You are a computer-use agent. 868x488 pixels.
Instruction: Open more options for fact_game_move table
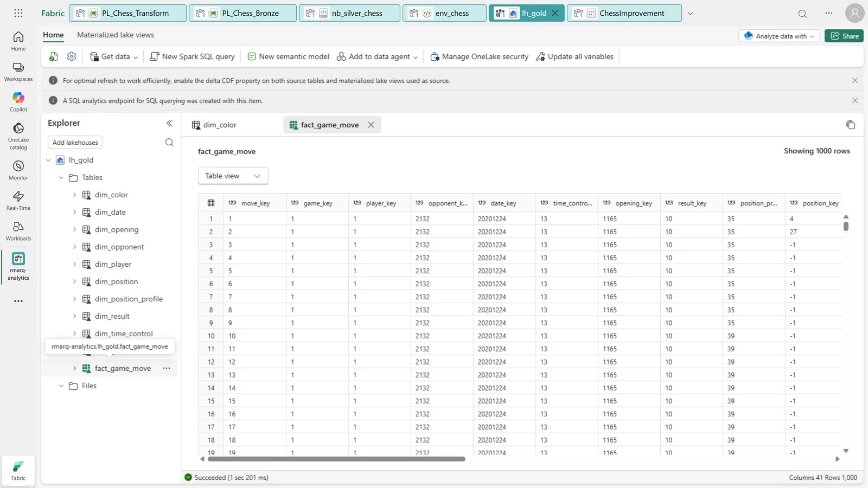[x=167, y=368]
